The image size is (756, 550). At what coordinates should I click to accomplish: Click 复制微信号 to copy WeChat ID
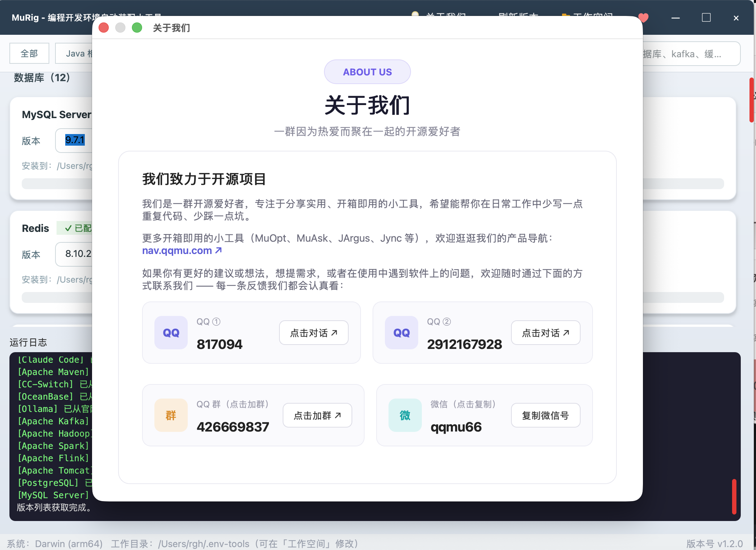pyautogui.click(x=546, y=415)
